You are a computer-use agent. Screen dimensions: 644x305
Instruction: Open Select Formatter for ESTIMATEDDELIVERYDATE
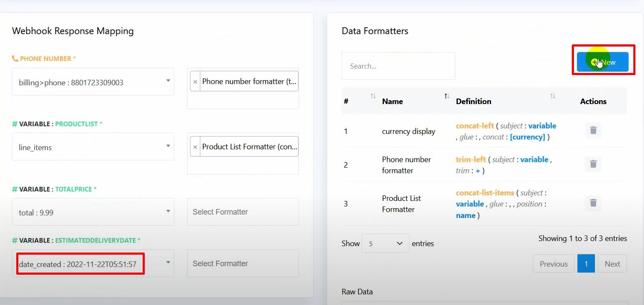pyautogui.click(x=243, y=264)
